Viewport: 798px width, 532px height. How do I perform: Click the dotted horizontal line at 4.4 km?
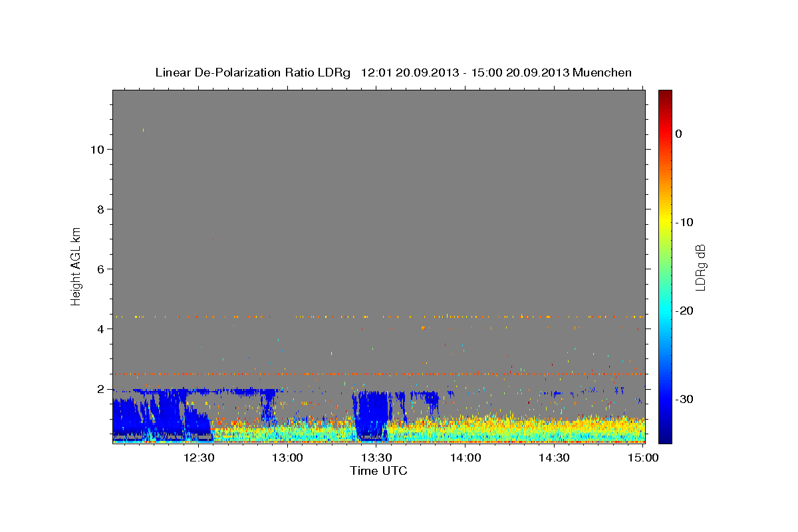pos(378,317)
